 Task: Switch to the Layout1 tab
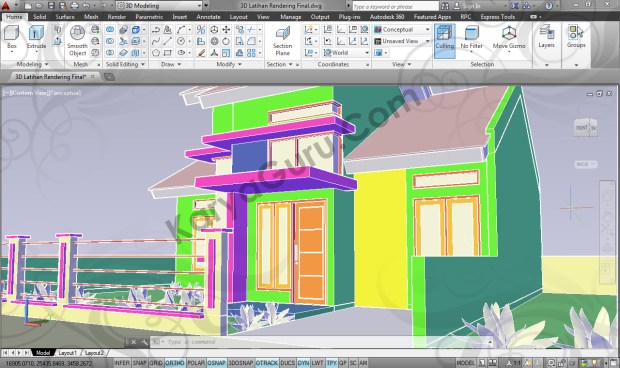pyautogui.click(x=67, y=353)
